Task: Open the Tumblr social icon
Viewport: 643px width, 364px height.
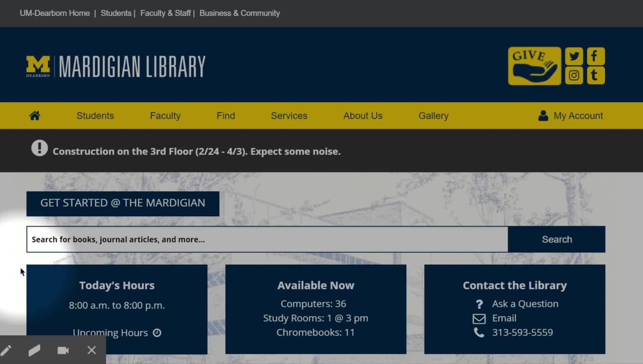Action: click(596, 75)
